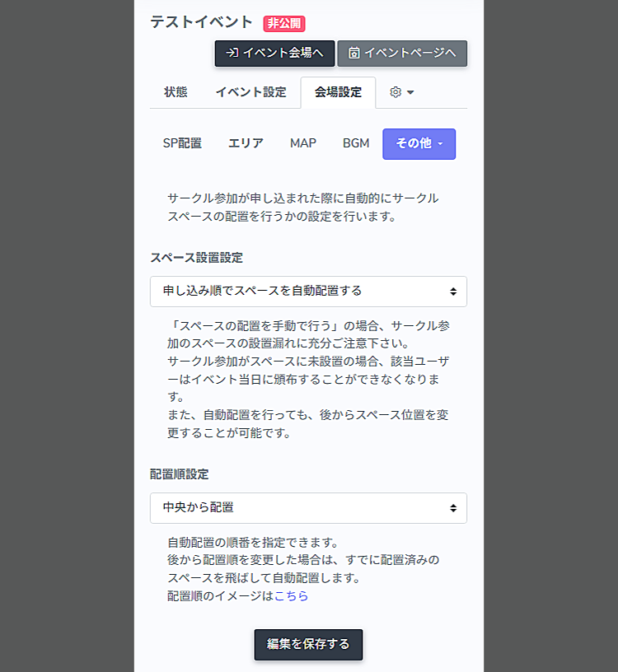Screen dimensions: 618x672
Task: Click the スペース設置設定 field label
Action: (196, 257)
